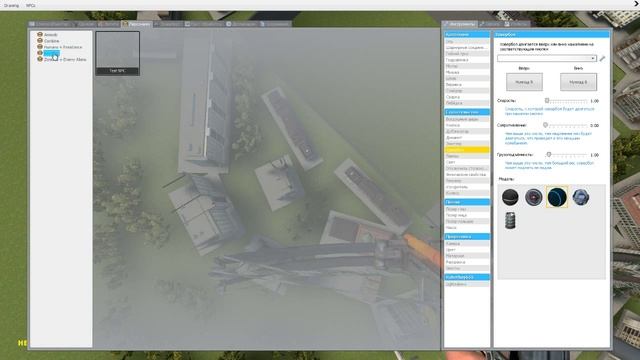Select the 'Воздушные шары' balloons tool

(x=467, y=119)
